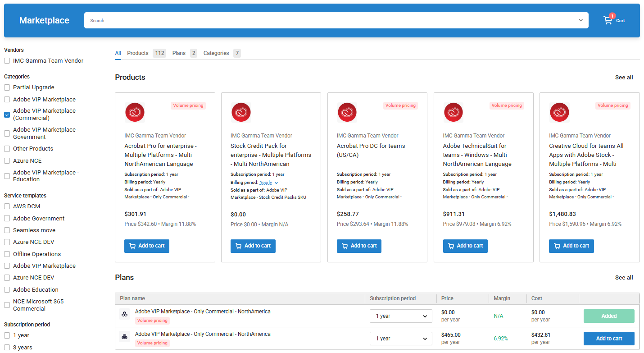Click See all link for Products
This screenshot has height=353, width=644.
(x=624, y=78)
